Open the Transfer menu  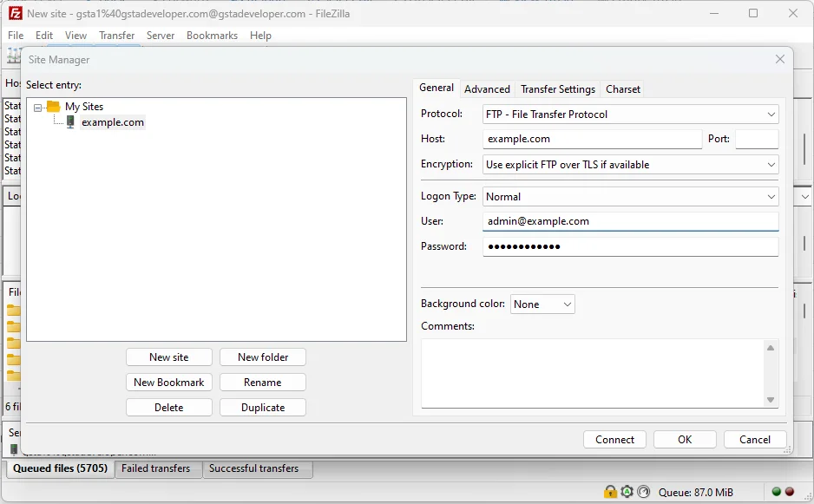pos(117,36)
